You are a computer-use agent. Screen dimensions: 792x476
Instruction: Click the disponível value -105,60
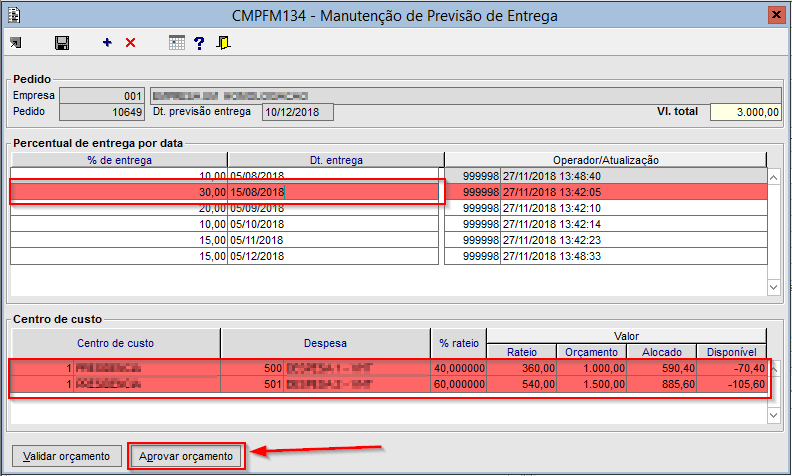[x=731, y=385]
